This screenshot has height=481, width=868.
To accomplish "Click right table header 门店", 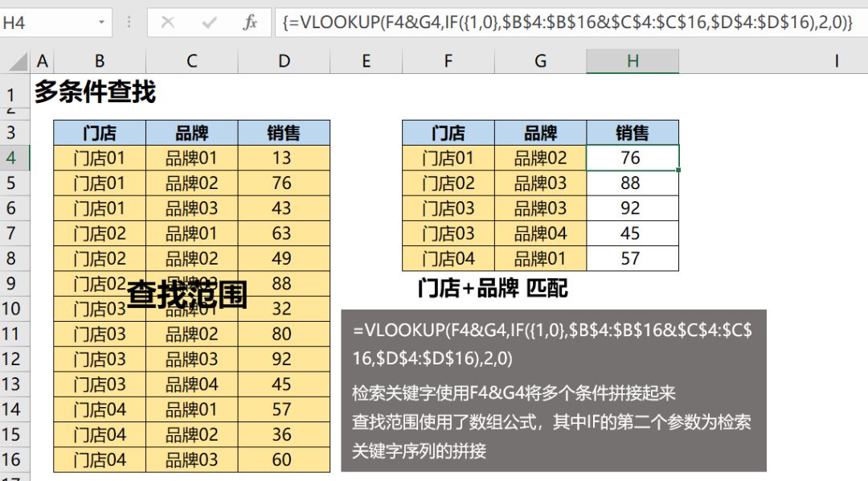I will point(448,133).
